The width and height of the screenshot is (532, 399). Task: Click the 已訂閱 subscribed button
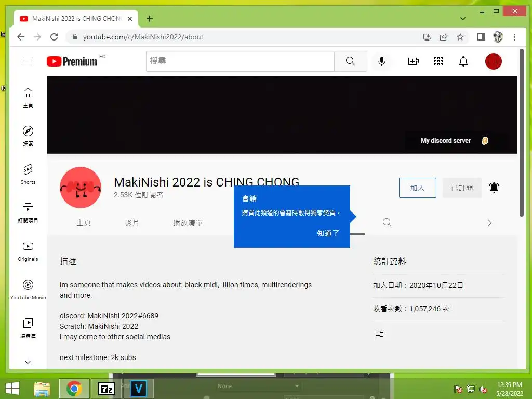click(x=462, y=188)
